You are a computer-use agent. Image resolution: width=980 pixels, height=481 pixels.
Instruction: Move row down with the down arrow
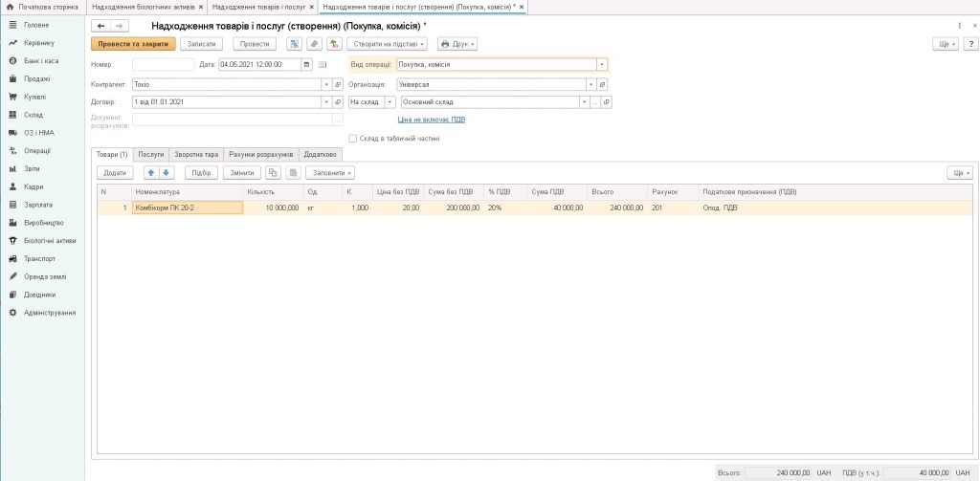167,173
